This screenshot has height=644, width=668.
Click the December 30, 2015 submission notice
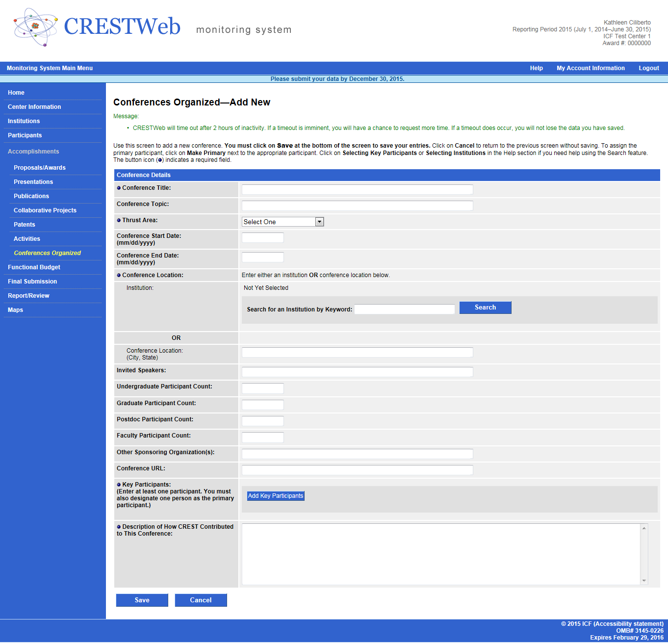[337, 79]
